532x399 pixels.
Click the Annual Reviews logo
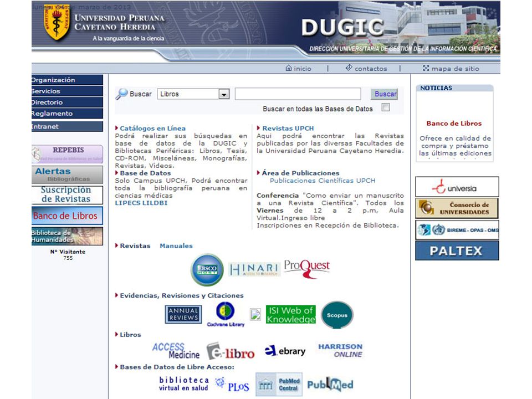point(183,314)
